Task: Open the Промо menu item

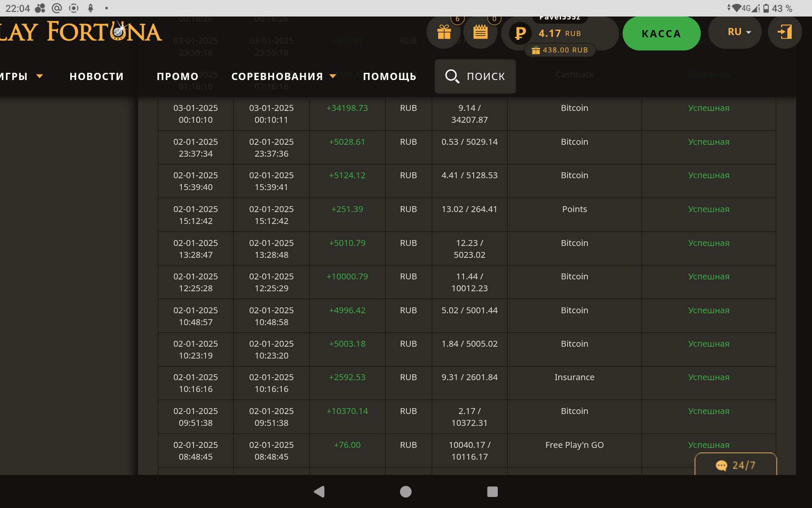Action: coord(178,76)
